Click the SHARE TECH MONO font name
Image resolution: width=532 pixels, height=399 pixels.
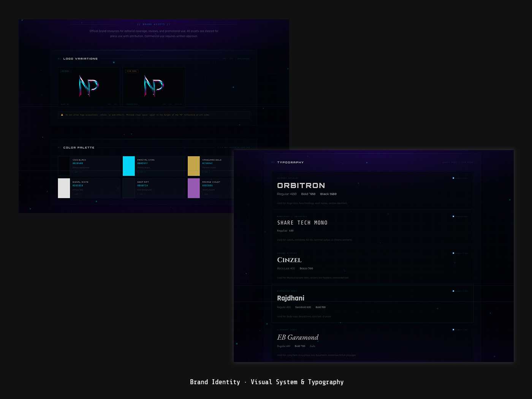(x=302, y=223)
